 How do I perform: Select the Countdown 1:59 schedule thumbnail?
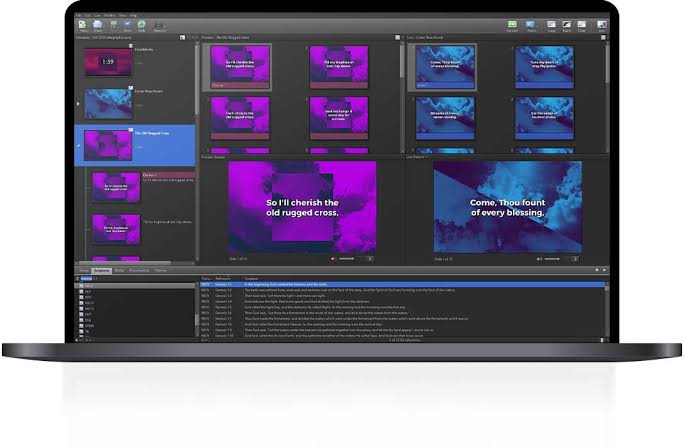point(109,61)
